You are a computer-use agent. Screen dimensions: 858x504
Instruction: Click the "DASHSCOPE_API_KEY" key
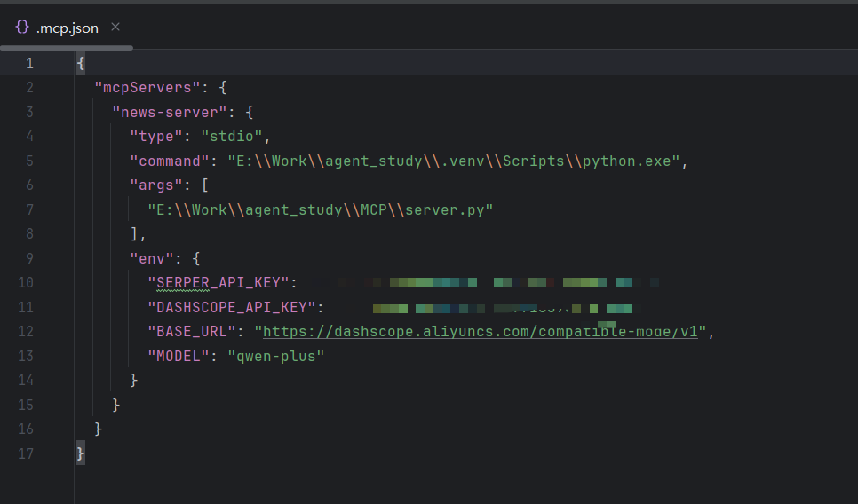[232, 307]
